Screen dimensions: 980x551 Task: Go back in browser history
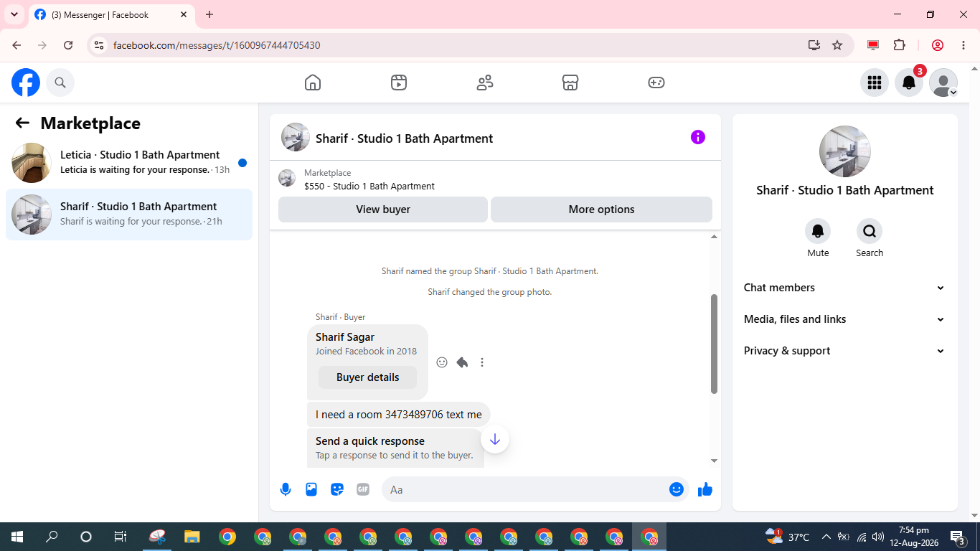click(17, 45)
